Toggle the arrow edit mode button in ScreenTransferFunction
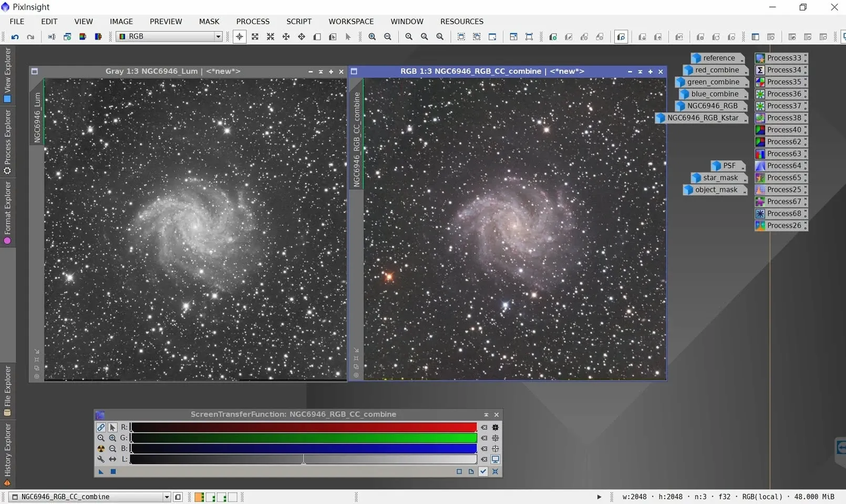846x504 pixels. [112, 427]
